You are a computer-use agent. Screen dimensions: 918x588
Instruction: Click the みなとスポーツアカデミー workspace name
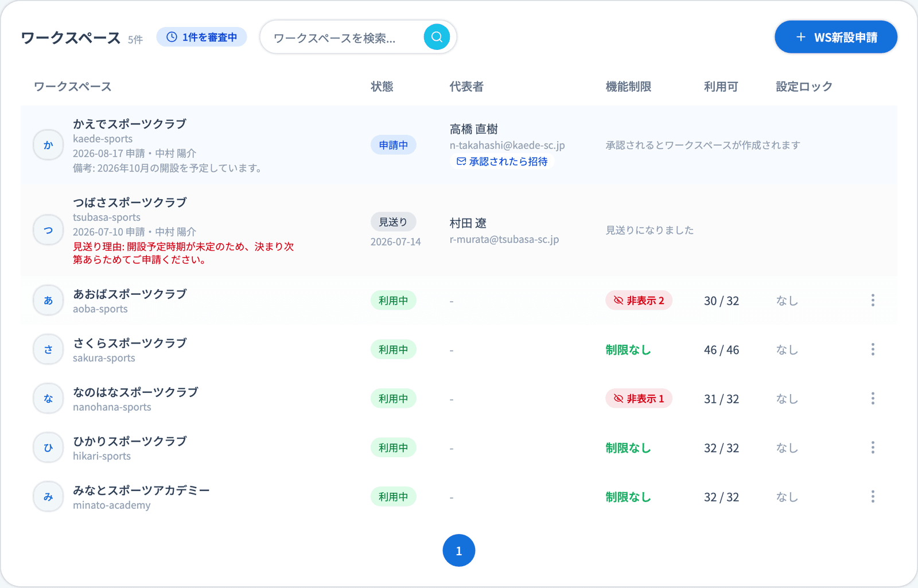tap(141, 490)
